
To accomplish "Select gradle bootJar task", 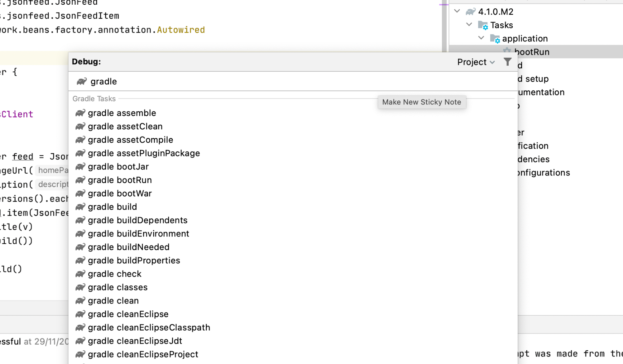I will coord(293,167).
